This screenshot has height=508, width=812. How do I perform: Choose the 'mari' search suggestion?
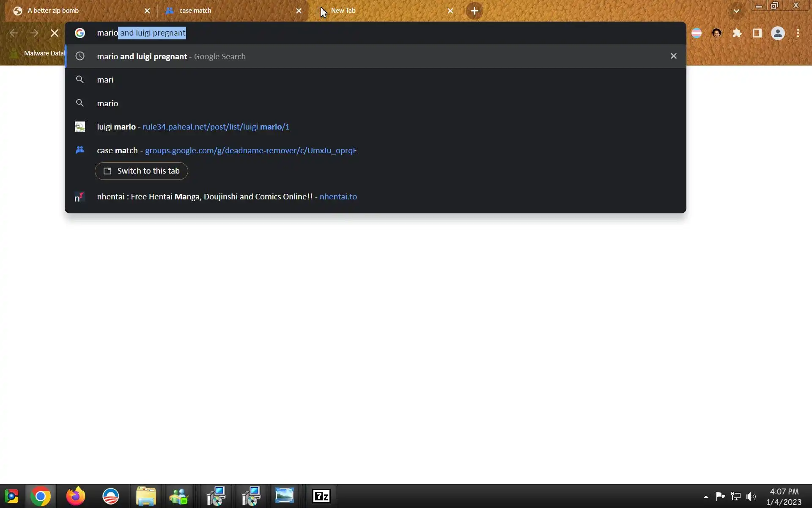[105, 80]
